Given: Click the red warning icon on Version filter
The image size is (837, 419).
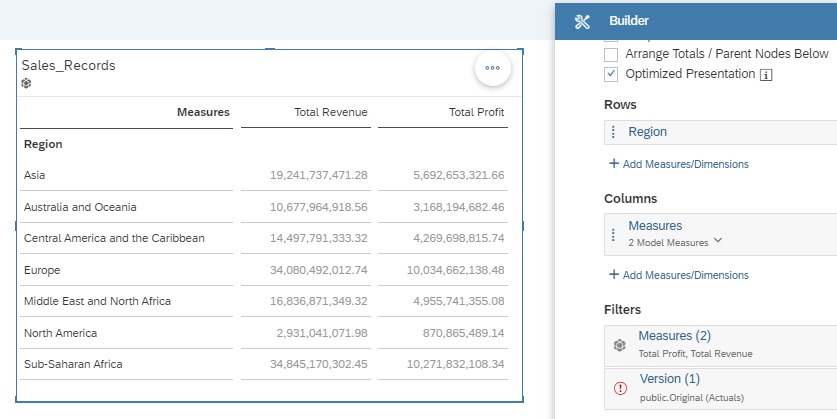Looking at the screenshot, I should click(x=620, y=389).
